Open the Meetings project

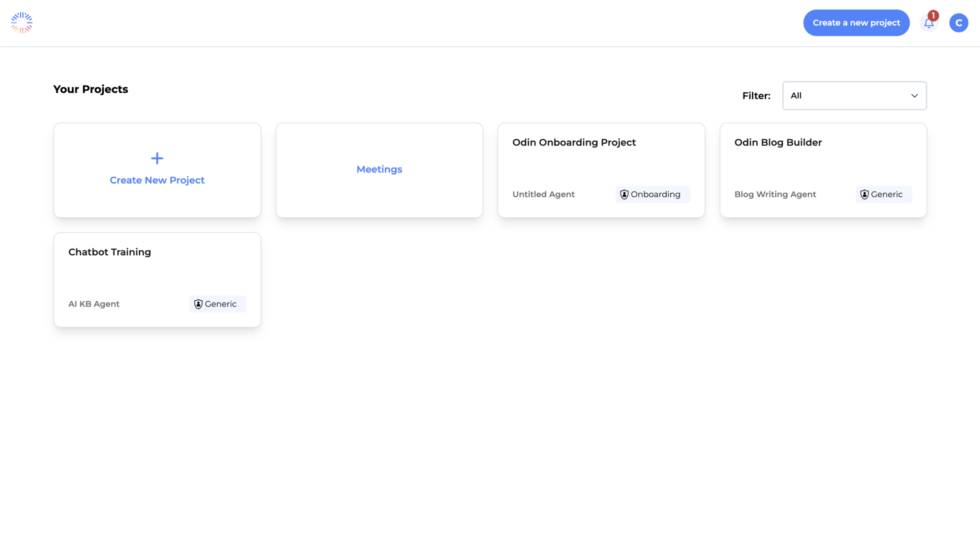[379, 169]
